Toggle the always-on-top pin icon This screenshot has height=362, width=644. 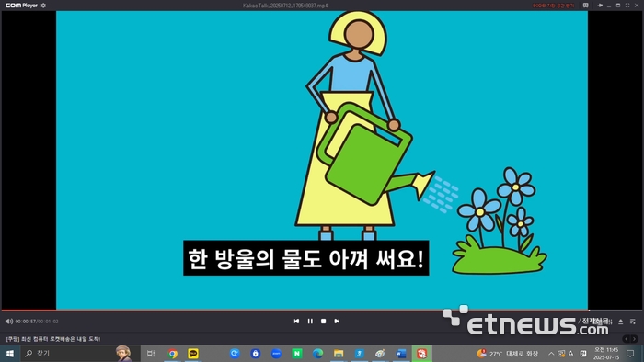coord(600,6)
